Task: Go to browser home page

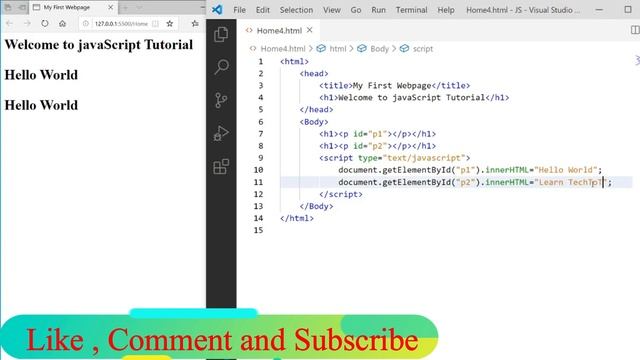Action: (x=62, y=24)
